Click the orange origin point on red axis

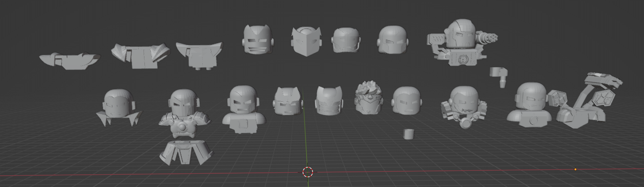[575, 169]
